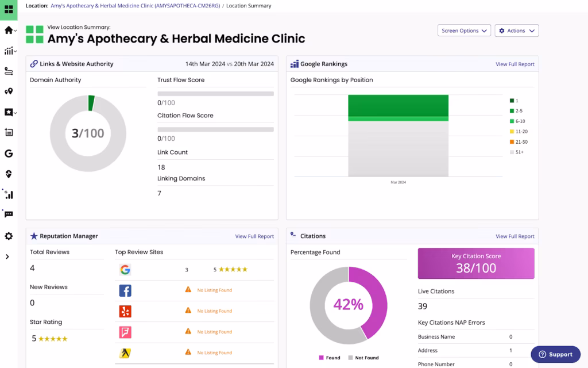Click Amy's Apothecary breadcrumb link

pos(136,6)
